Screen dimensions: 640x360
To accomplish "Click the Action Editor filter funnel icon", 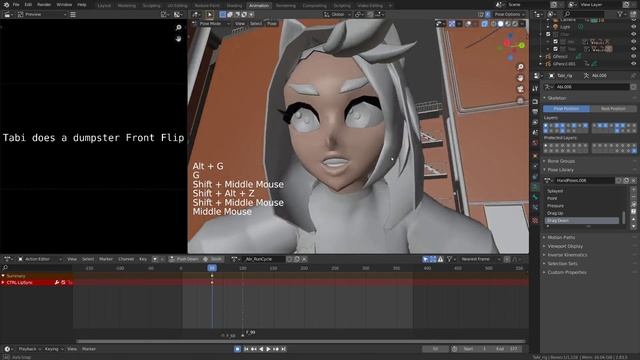I will tap(449, 259).
